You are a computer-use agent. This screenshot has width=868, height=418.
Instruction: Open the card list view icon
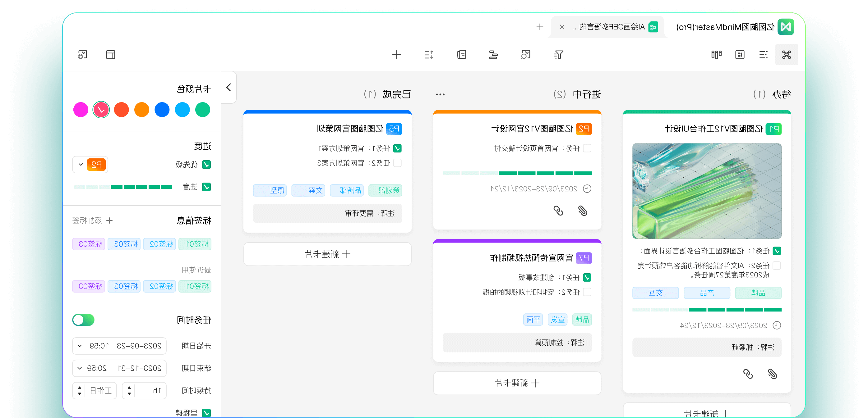point(740,55)
